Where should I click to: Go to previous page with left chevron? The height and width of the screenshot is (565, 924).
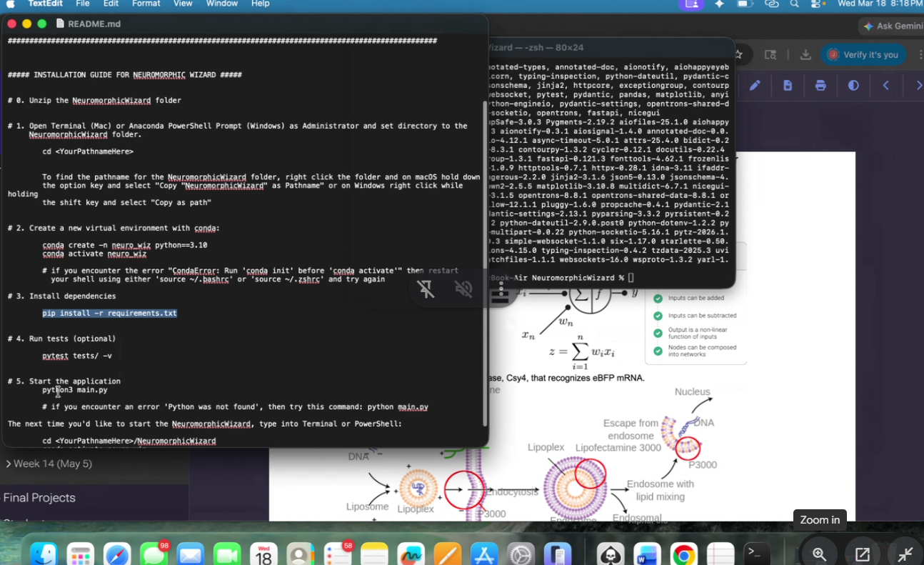[x=886, y=86]
